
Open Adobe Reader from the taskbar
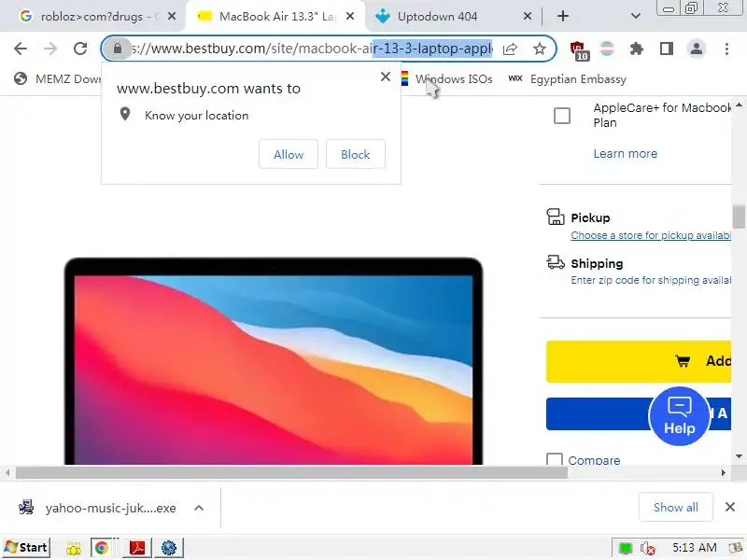[137, 548]
